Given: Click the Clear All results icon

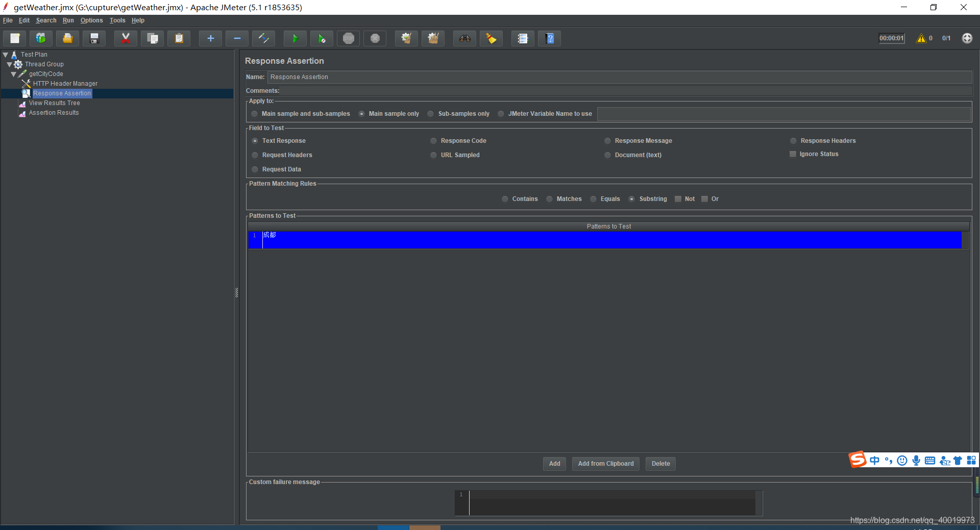Looking at the screenshot, I should (433, 38).
